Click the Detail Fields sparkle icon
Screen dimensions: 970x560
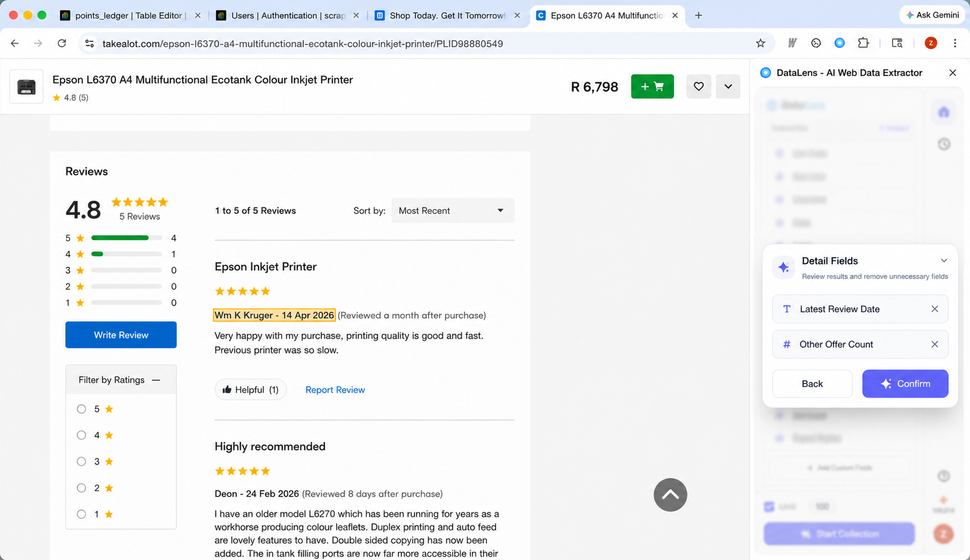click(x=784, y=267)
